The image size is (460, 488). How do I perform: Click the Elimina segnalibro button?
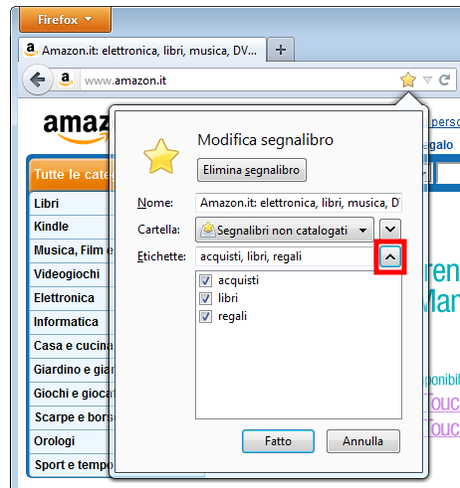pyautogui.click(x=252, y=170)
